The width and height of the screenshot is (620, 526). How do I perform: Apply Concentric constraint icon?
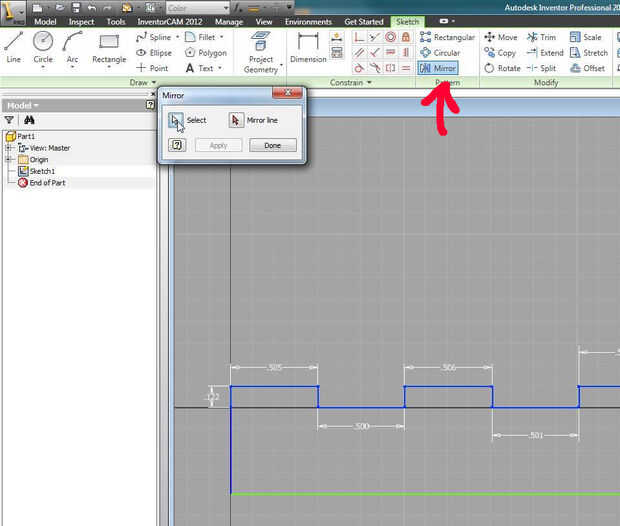[x=390, y=37]
